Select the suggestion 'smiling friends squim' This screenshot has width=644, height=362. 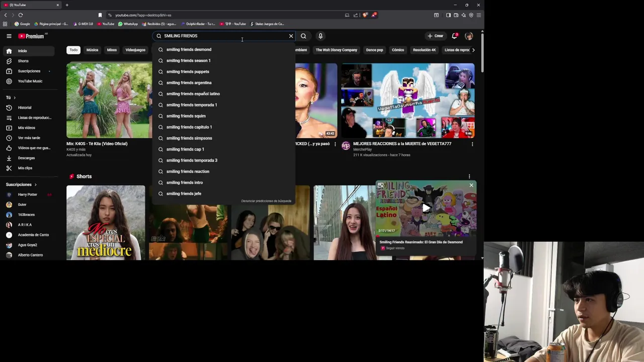tap(223, 116)
